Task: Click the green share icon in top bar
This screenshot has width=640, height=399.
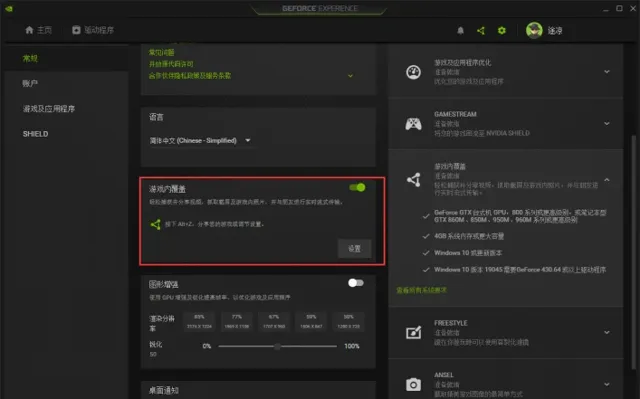Action: tap(481, 31)
